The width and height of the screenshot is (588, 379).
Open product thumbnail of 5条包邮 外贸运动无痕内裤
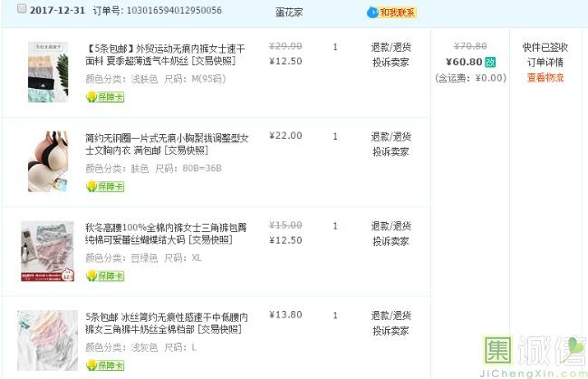(48, 70)
